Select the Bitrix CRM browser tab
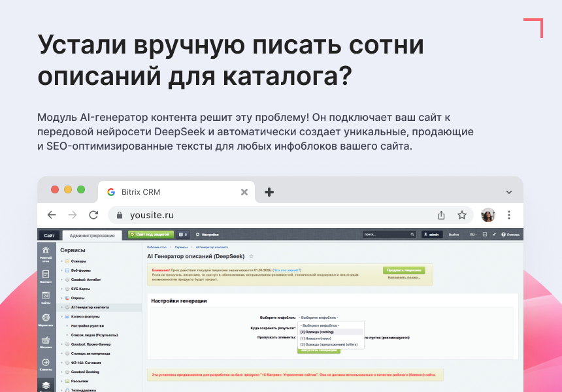Viewport: 562px width, 392px height. (176, 192)
